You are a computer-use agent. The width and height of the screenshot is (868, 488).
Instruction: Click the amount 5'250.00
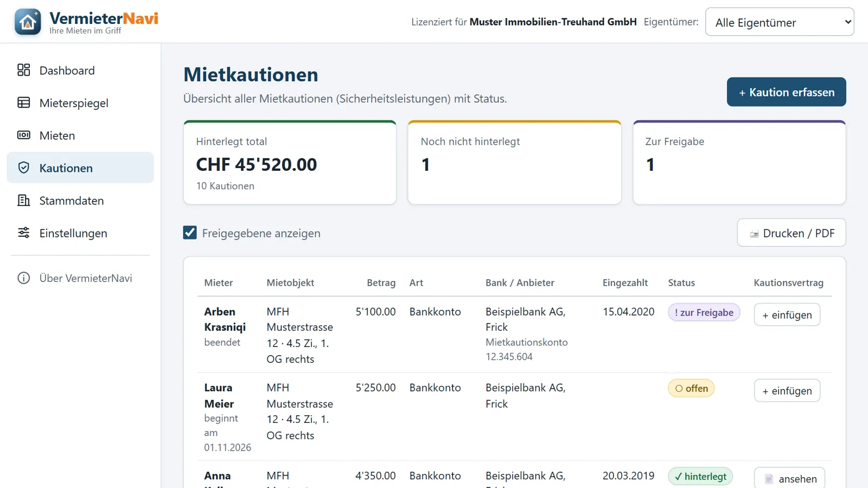pos(375,388)
